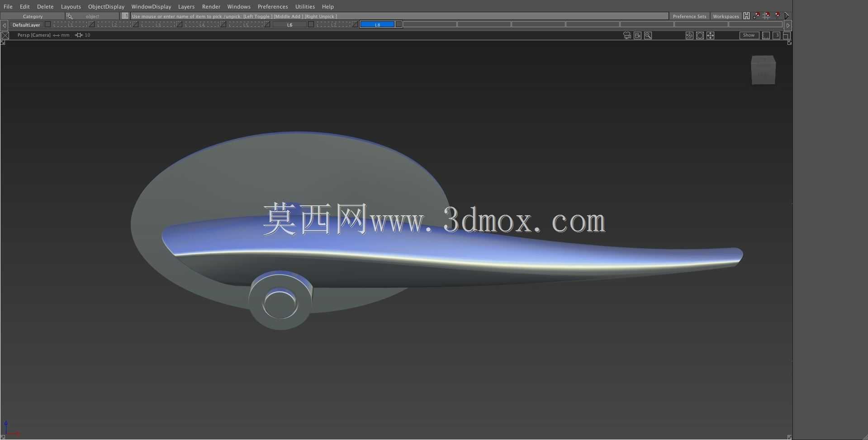Image resolution: width=868 pixels, height=440 pixels.
Task: Select the L6 layer button
Action: pos(289,25)
